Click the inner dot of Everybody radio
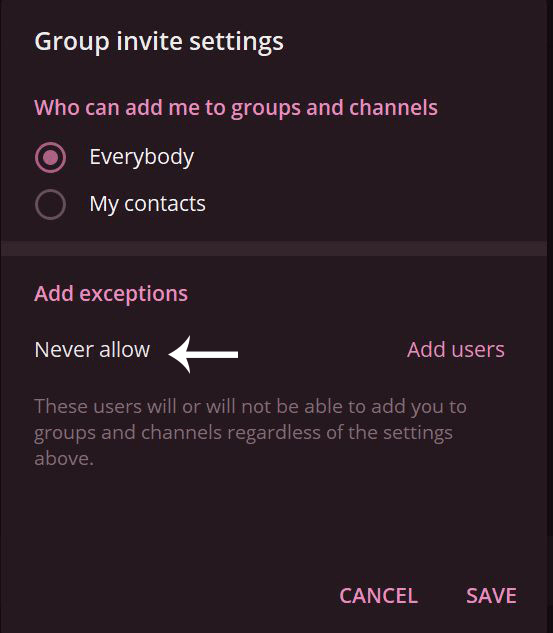Viewport: 553px width, 633px height. 50,157
